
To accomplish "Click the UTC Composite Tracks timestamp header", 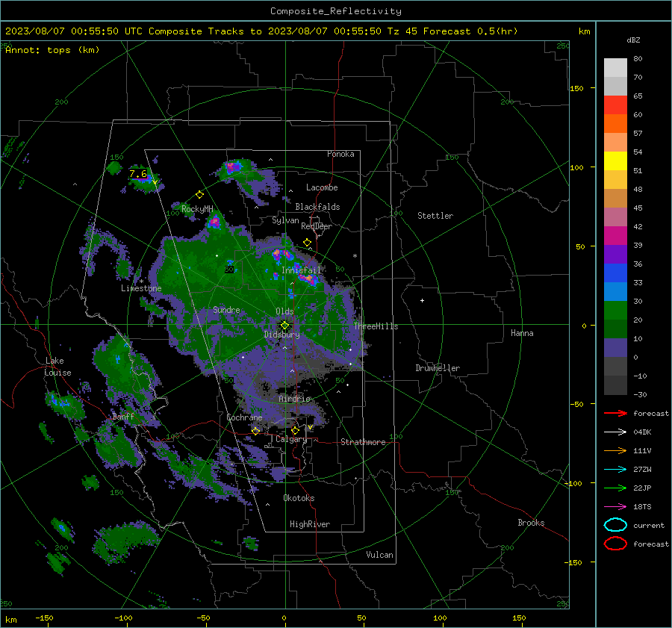I will coord(261,31).
